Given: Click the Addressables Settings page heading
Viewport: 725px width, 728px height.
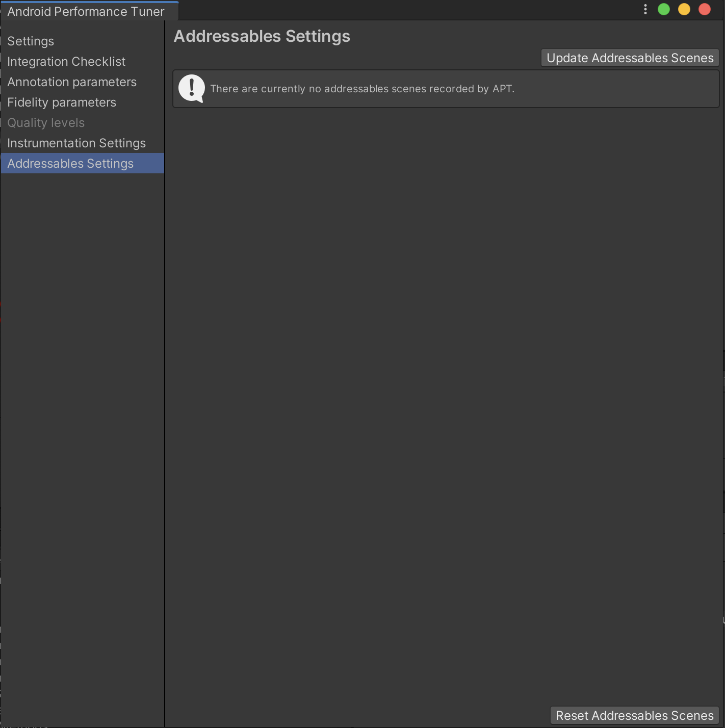Looking at the screenshot, I should click(262, 36).
